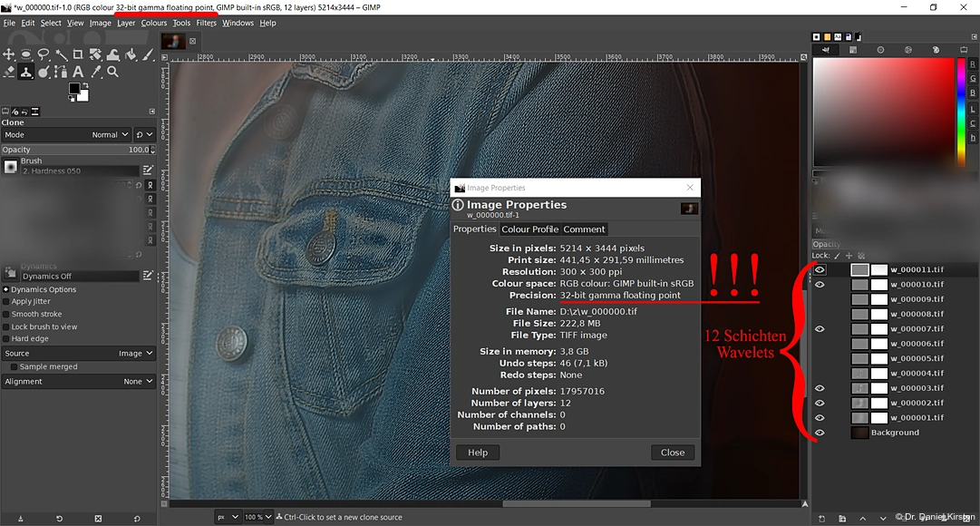Select the Paths tool
Viewport: 980px width, 526px height.
coord(61,72)
